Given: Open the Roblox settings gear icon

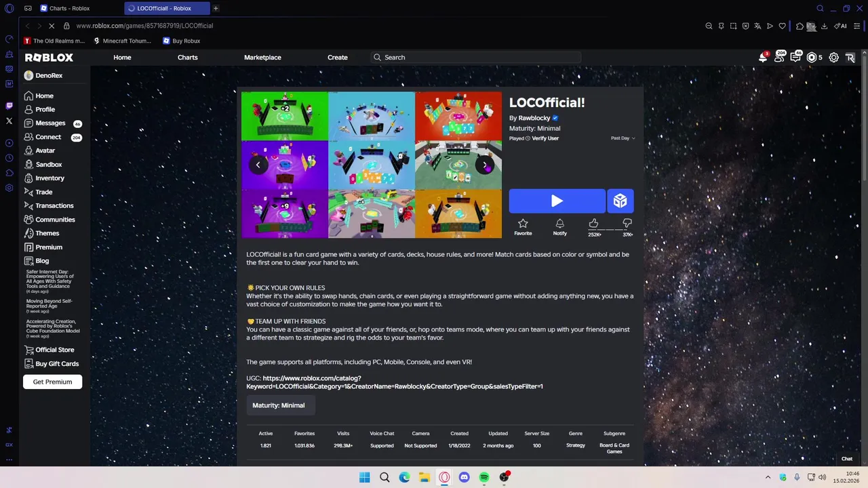Looking at the screenshot, I should (x=834, y=58).
